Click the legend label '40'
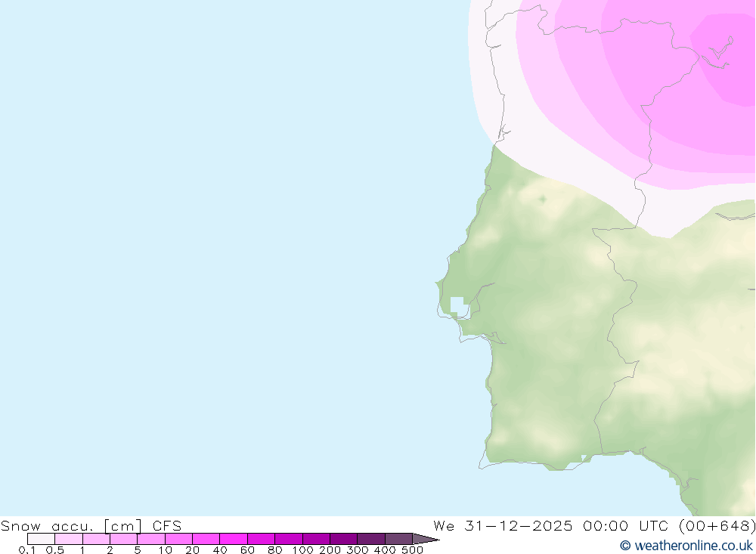This screenshot has width=756, height=554. click(x=220, y=549)
